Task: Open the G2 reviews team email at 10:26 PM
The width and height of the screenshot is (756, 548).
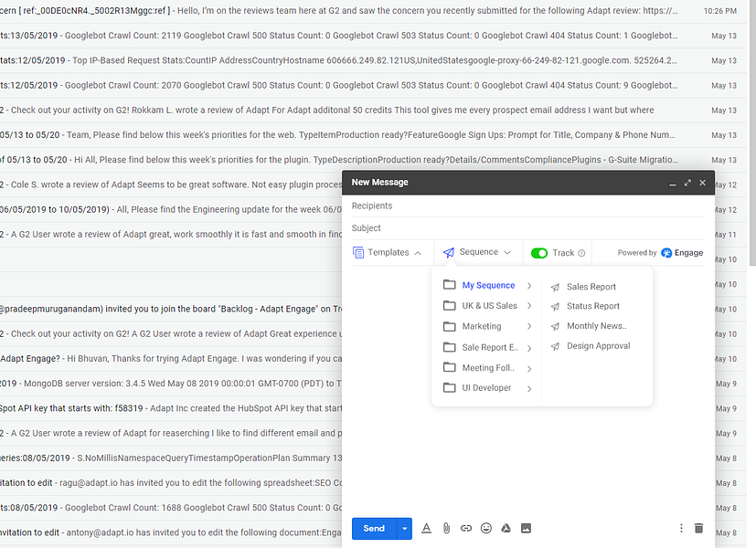Action: click(371, 11)
